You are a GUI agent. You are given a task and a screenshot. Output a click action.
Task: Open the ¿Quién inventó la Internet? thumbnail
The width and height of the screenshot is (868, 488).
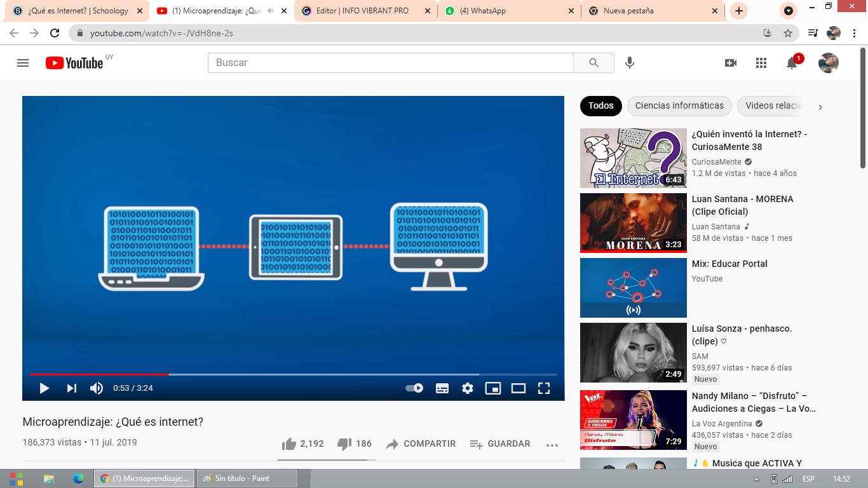(634, 158)
